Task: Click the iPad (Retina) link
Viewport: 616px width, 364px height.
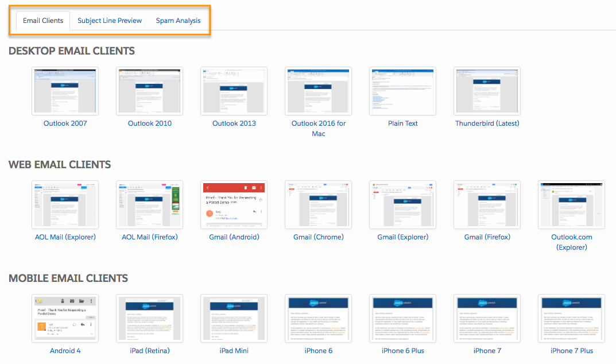Action: pyautogui.click(x=150, y=351)
